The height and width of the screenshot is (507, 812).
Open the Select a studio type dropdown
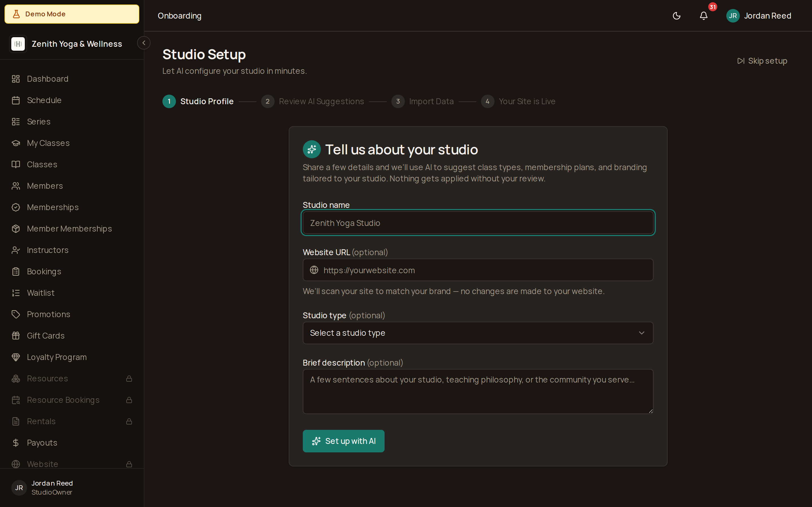477,333
